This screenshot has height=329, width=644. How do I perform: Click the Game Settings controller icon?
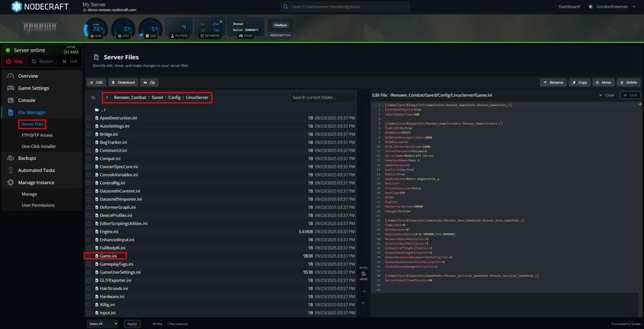(11, 88)
